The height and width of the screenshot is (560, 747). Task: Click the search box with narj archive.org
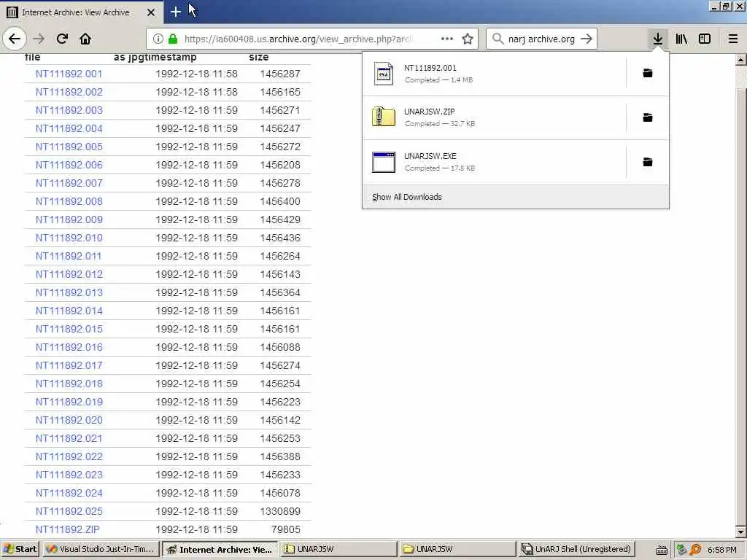coord(541,39)
